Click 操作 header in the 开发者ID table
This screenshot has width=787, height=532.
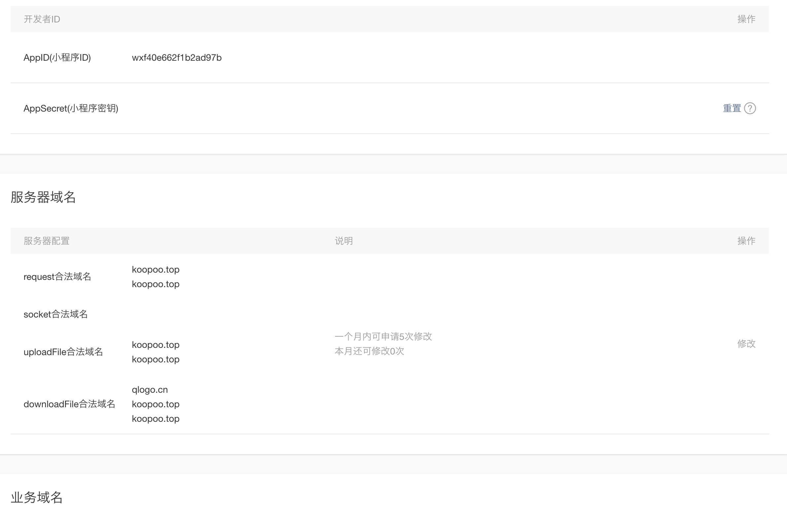746,19
